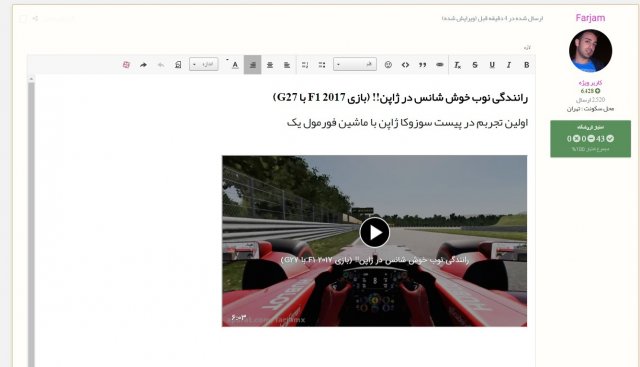The width and height of the screenshot is (640, 367).
Task: Insert a link using the chain icon
Action: (440, 65)
